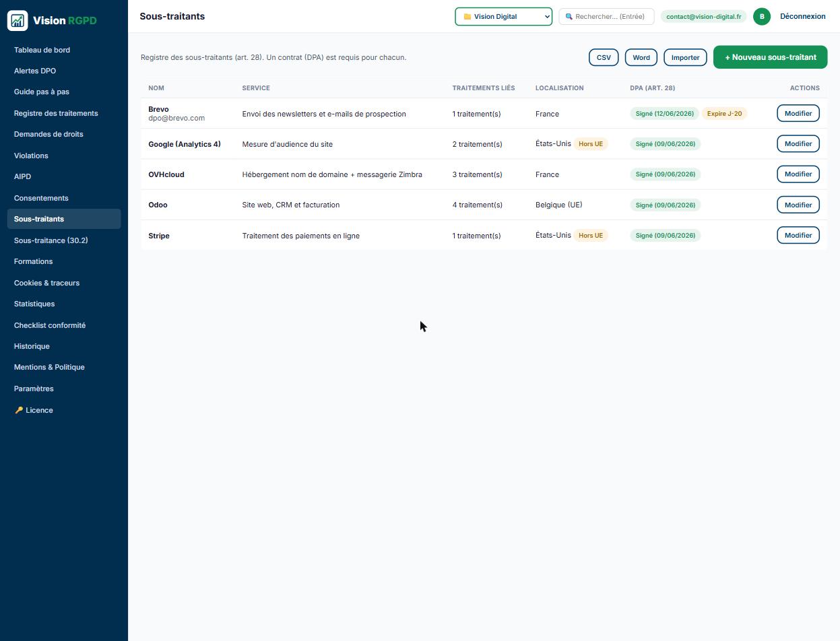Click Stripe name cell
The width and height of the screenshot is (840, 641).
[159, 236]
